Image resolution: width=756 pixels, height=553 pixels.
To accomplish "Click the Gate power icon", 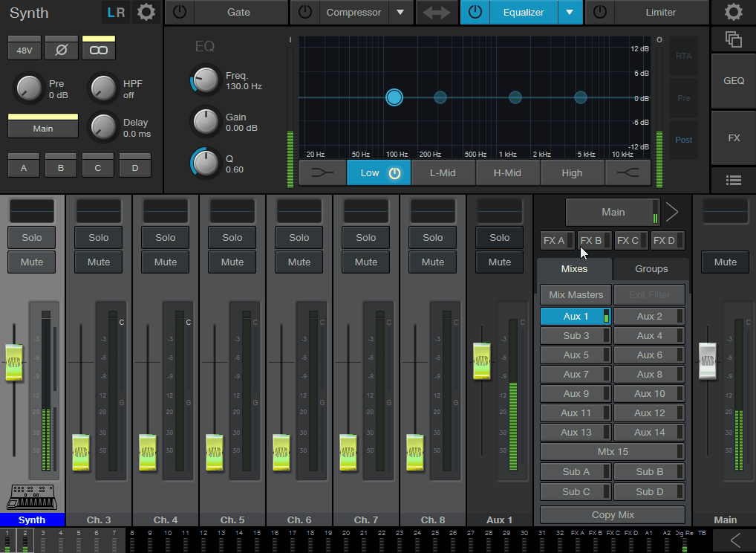I will tap(179, 13).
